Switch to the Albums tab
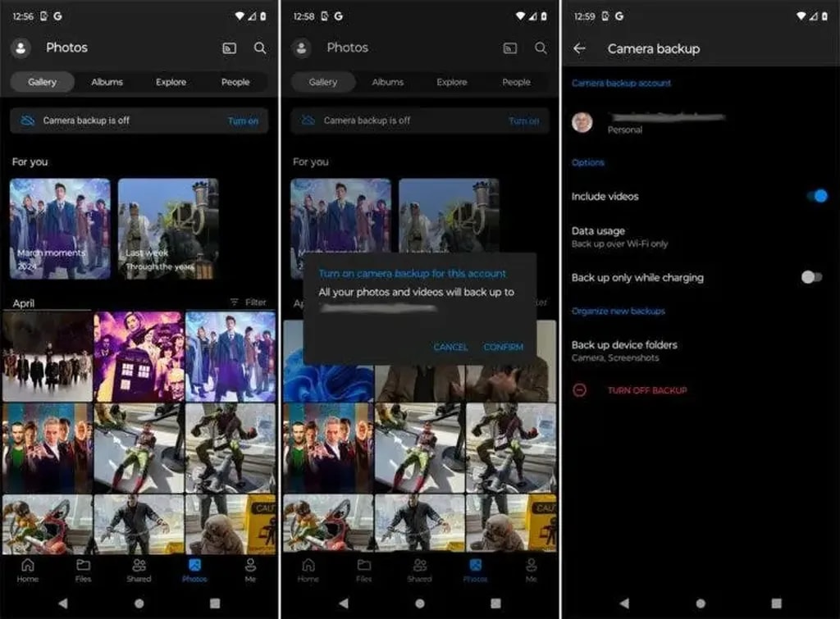 tap(107, 82)
